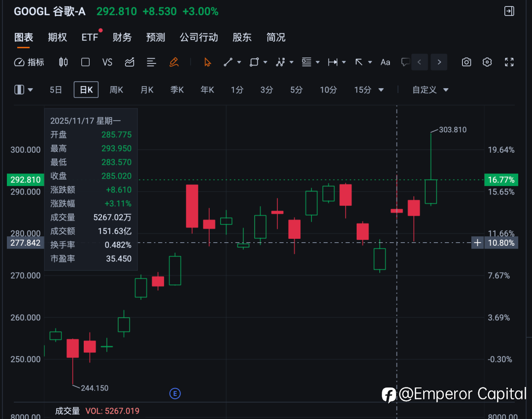Switch to the 预测 tab

[155, 37]
